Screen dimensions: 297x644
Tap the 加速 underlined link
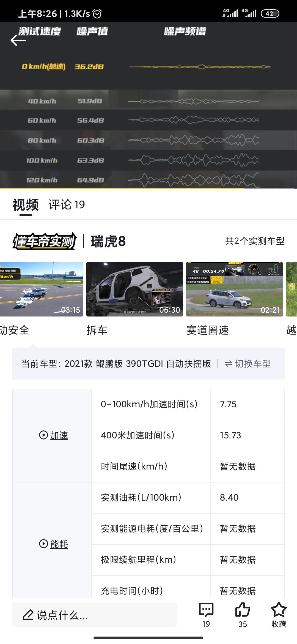59,435
